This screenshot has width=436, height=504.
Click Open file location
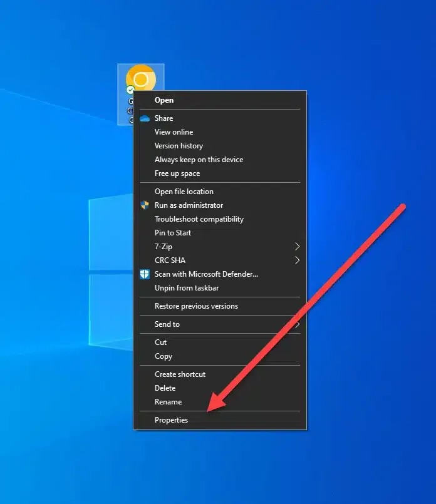[x=184, y=192]
